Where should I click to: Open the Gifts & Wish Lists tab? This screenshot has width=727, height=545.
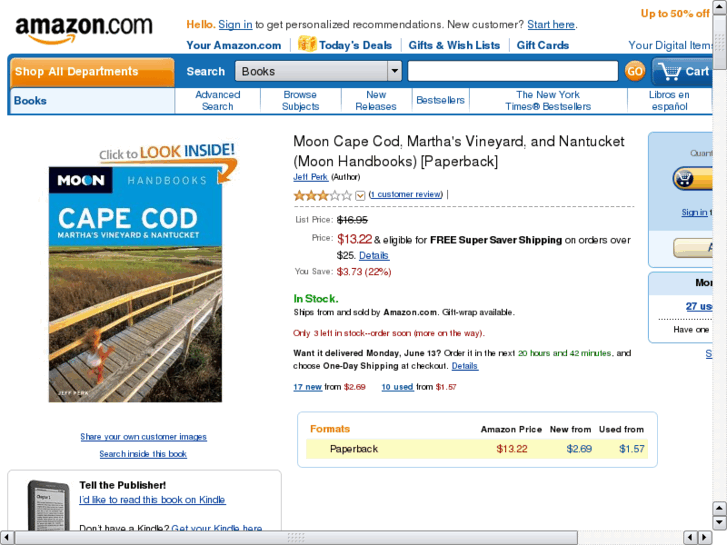pyautogui.click(x=454, y=45)
